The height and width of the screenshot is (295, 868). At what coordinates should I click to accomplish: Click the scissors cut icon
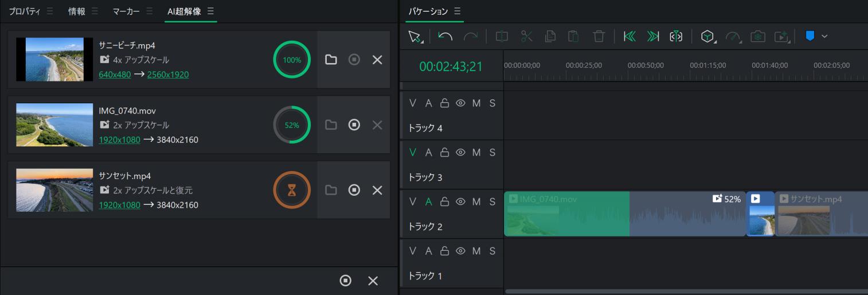point(526,37)
